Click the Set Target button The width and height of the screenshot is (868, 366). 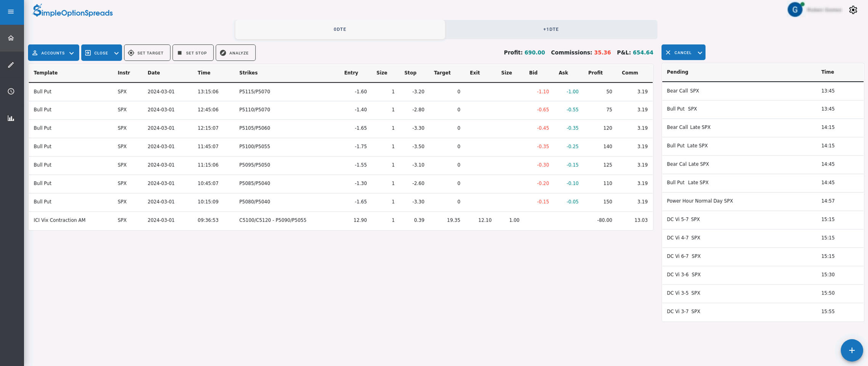147,53
